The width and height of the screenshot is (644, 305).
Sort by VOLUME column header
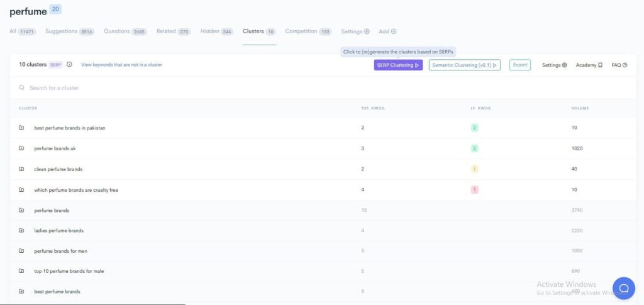pos(580,108)
